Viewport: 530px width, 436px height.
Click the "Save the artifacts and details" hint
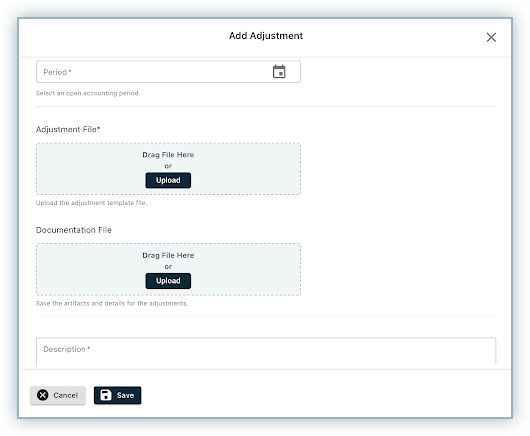[x=112, y=304]
